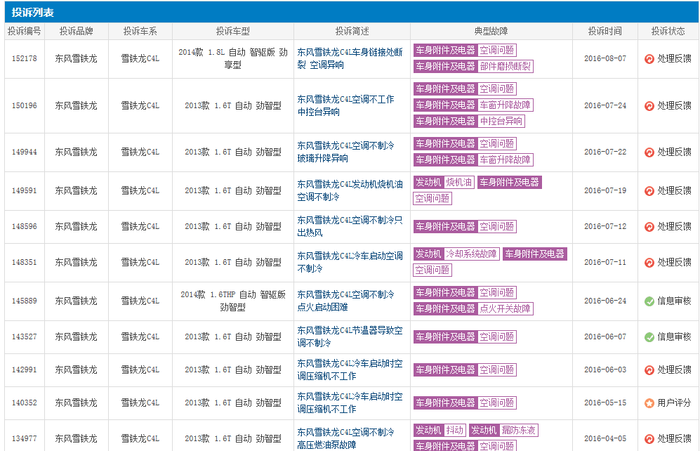Click the red status icon for complaint 142991
This screenshot has width=700, height=451.
tap(649, 370)
